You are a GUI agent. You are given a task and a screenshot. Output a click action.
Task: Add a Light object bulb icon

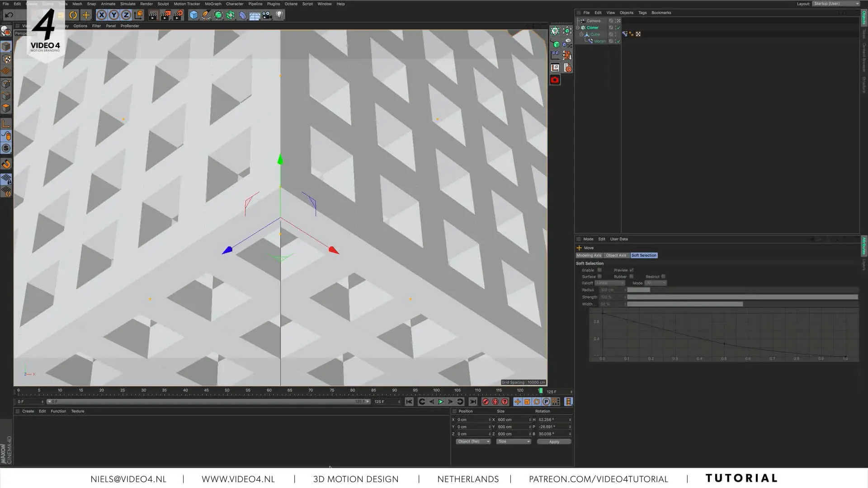click(x=279, y=15)
